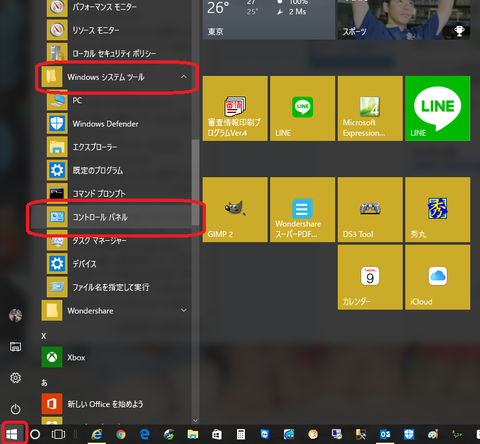Launch Calculator from the taskbar
Image resolution: width=480 pixels, height=444 pixels.
click(x=241, y=434)
